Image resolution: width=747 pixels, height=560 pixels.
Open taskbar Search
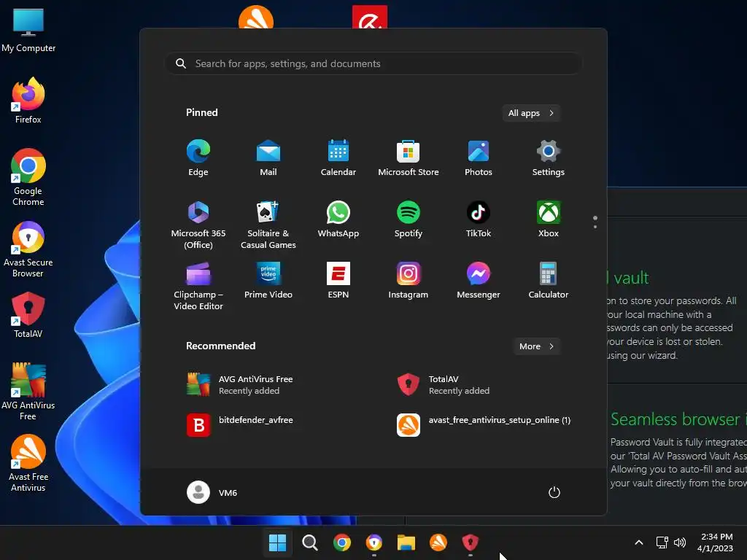point(309,542)
